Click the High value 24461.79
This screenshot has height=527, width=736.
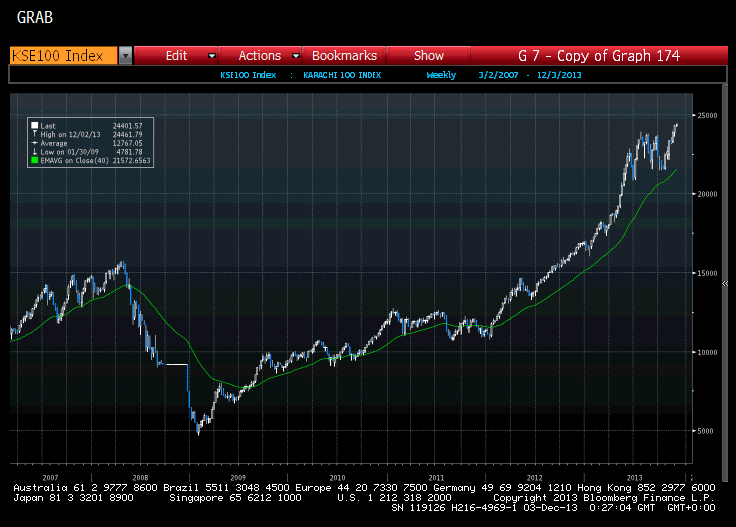pos(127,134)
